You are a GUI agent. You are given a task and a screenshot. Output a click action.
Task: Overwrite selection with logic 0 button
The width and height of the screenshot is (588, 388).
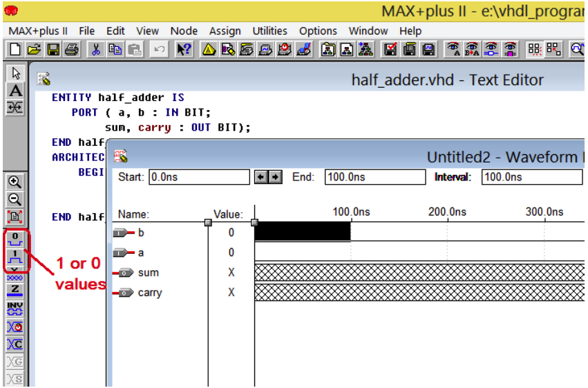tap(15, 239)
